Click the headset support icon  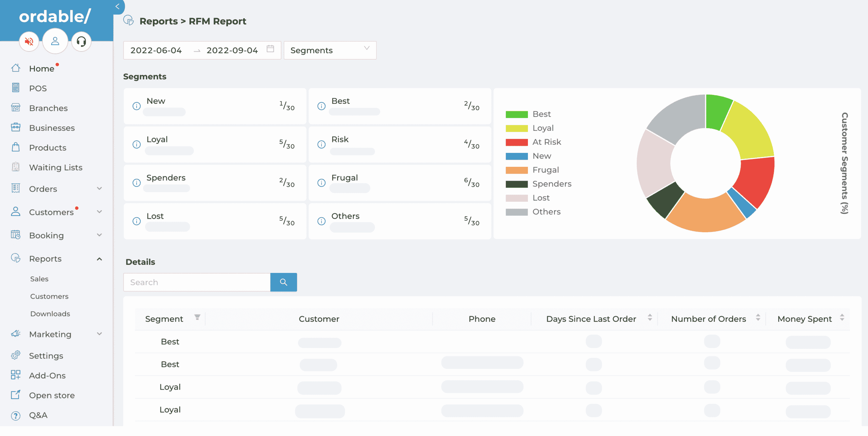[x=81, y=41]
